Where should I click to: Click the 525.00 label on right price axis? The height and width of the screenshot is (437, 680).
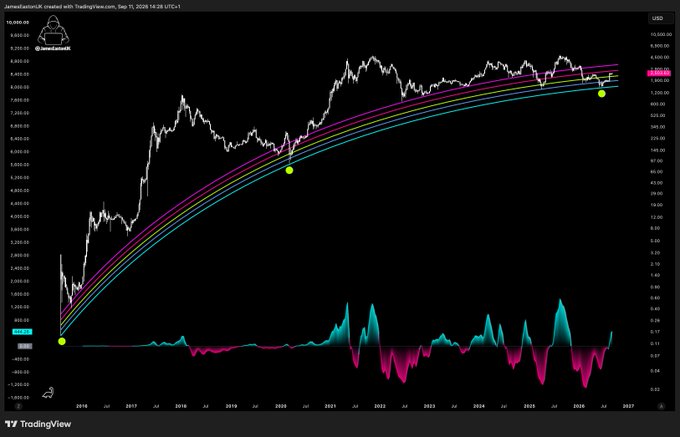(x=660, y=115)
